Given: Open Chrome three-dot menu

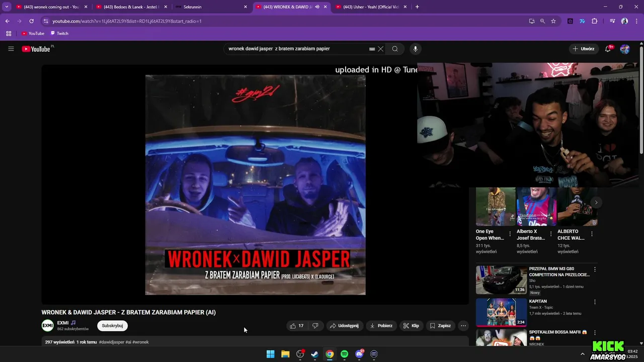Looking at the screenshot, I should pos(636,21).
